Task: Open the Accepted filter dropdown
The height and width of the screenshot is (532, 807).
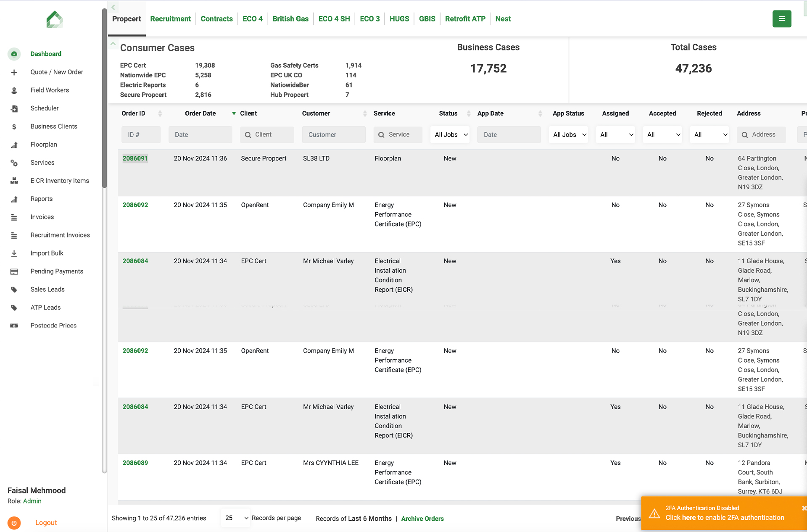Action: pyautogui.click(x=662, y=135)
